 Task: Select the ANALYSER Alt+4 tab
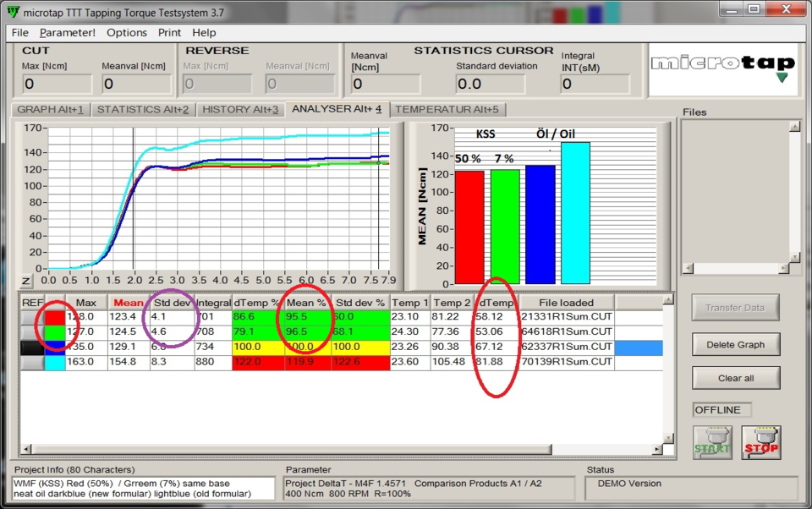[337, 109]
